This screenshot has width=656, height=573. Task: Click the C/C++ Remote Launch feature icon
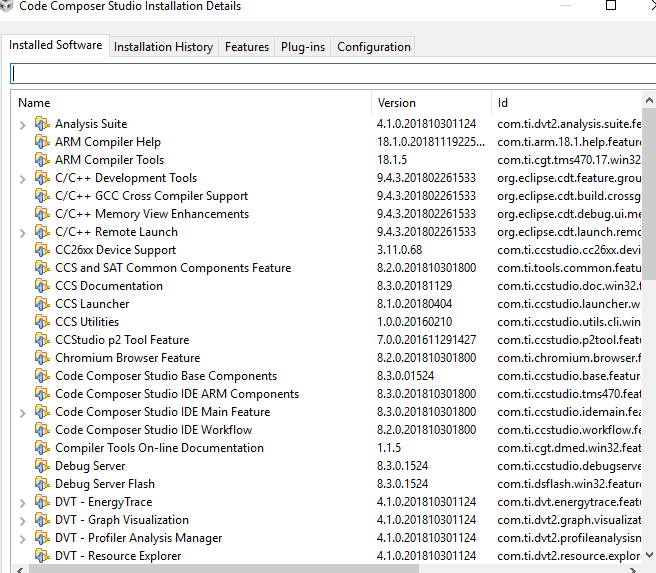point(42,232)
